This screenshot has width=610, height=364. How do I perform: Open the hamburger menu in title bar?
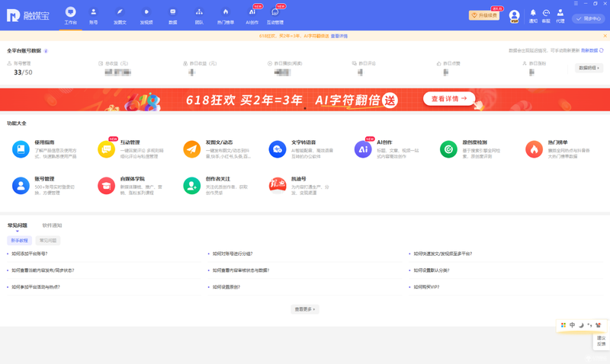(576, 4)
